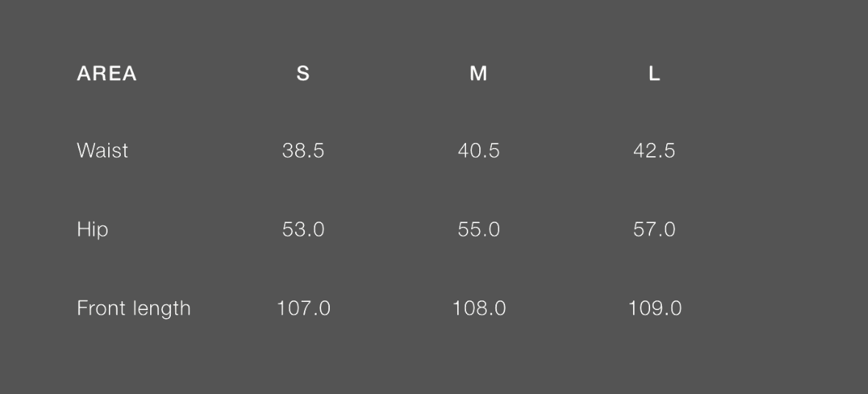
Task: Select the 57.0 hip measurement
Action: coord(654,230)
